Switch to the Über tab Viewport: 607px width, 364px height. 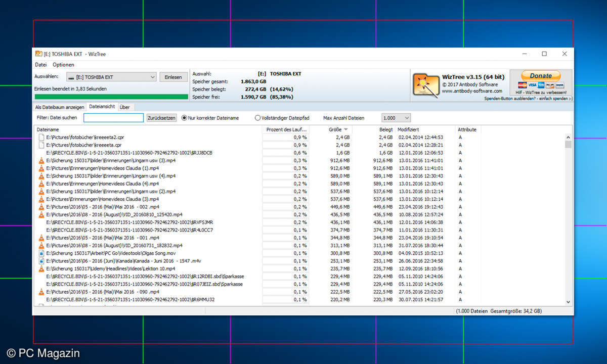pos(124,107)
